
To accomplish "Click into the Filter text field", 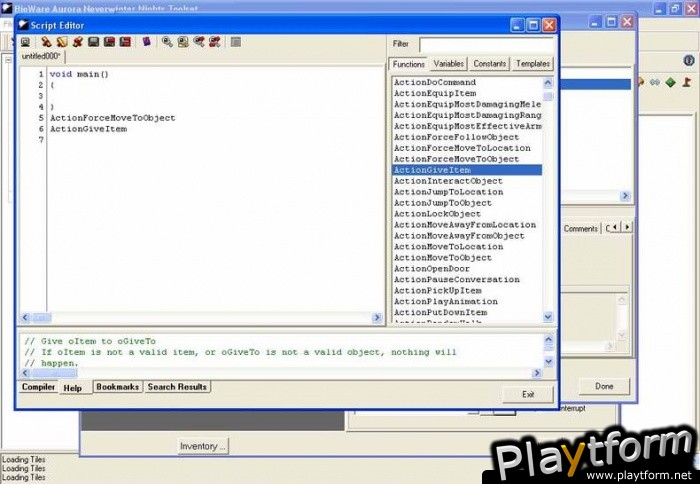I will (487, 44).
